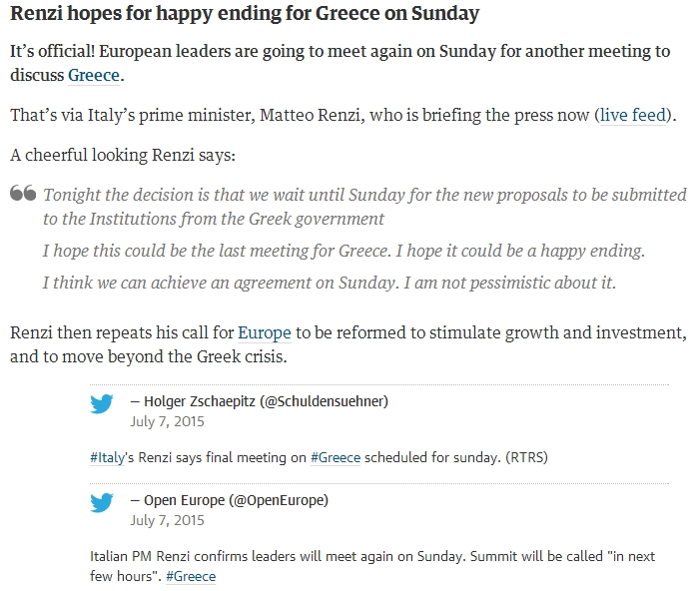Click the quote line I hope this could be the last meeting

point(344,251)
